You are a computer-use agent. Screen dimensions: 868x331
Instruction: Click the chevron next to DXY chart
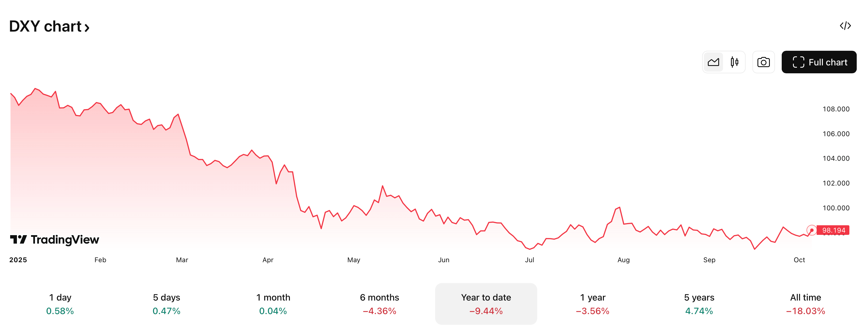click(x=87, y=28)
